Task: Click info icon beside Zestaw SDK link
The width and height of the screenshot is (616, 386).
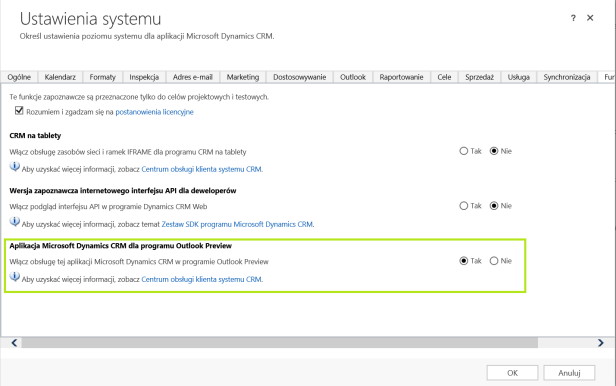Action: click(x=15, y=222)
